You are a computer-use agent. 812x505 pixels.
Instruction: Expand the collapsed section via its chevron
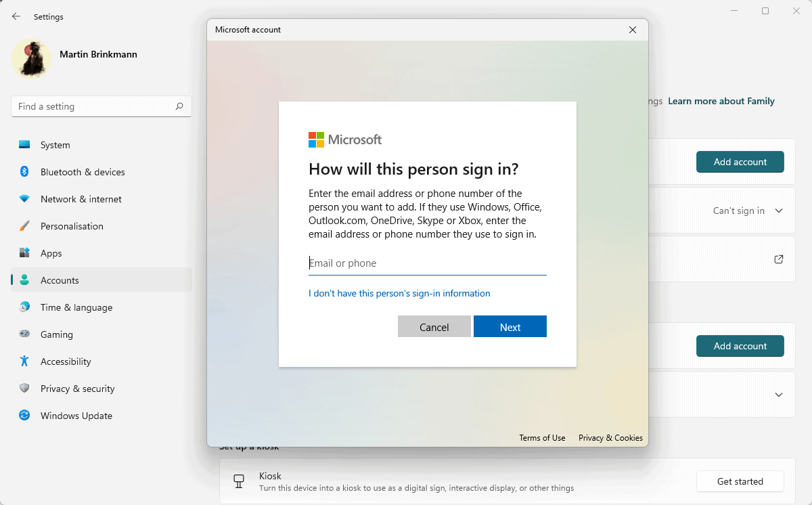tap(778, 394)
